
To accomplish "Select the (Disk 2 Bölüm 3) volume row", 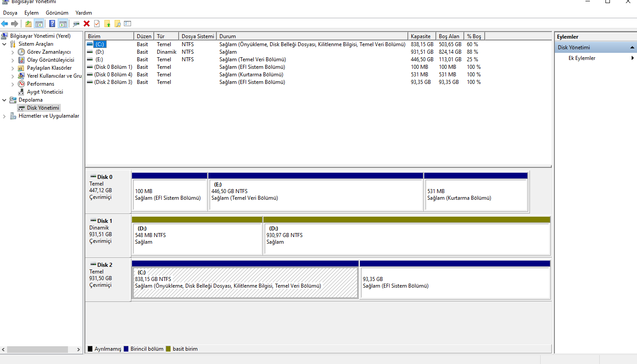I will click(284, 82).
